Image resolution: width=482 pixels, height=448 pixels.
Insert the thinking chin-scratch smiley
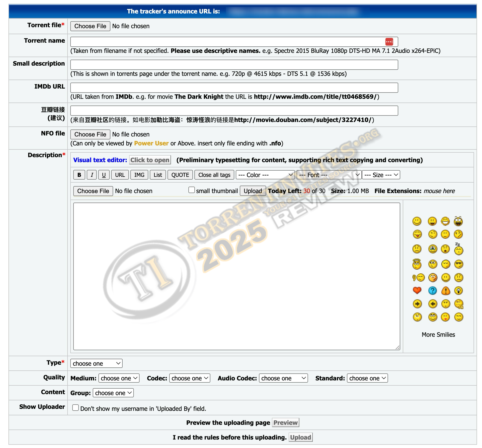pos(459,304)
